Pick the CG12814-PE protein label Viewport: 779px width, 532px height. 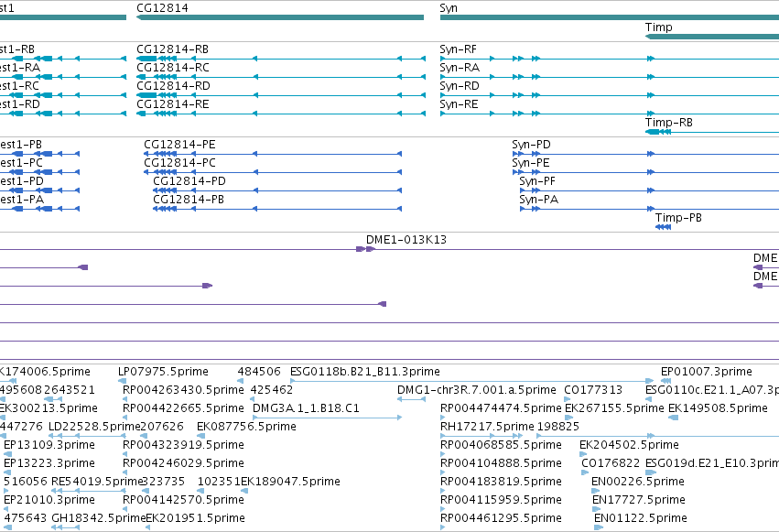[179, 145]
